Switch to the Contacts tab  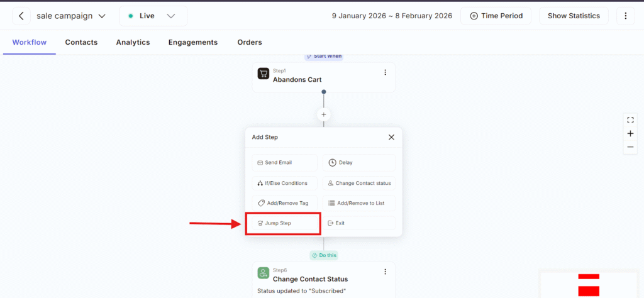click(x=81, y=42)
